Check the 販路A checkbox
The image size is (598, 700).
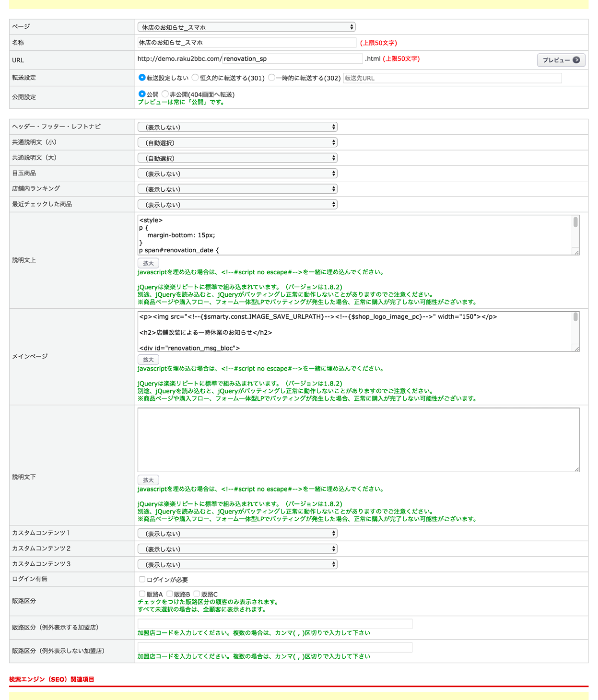pyautogui.click(x=142, y=594)
